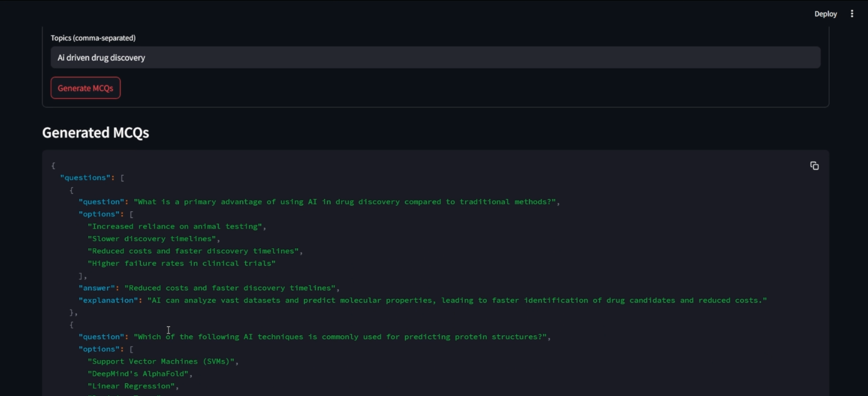This screenshot has width=868, height=396.
Task: Copy generated MCQs JSON to clipboard
Action: click(814, 165)
